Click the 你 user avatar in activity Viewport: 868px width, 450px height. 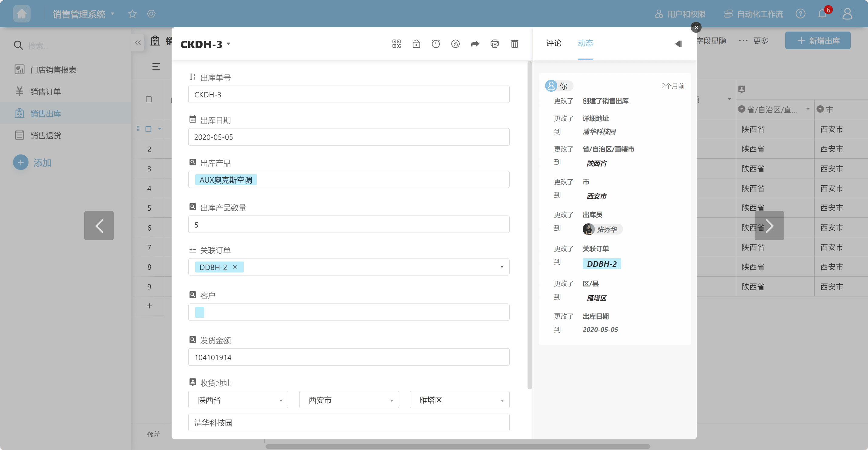551,86
